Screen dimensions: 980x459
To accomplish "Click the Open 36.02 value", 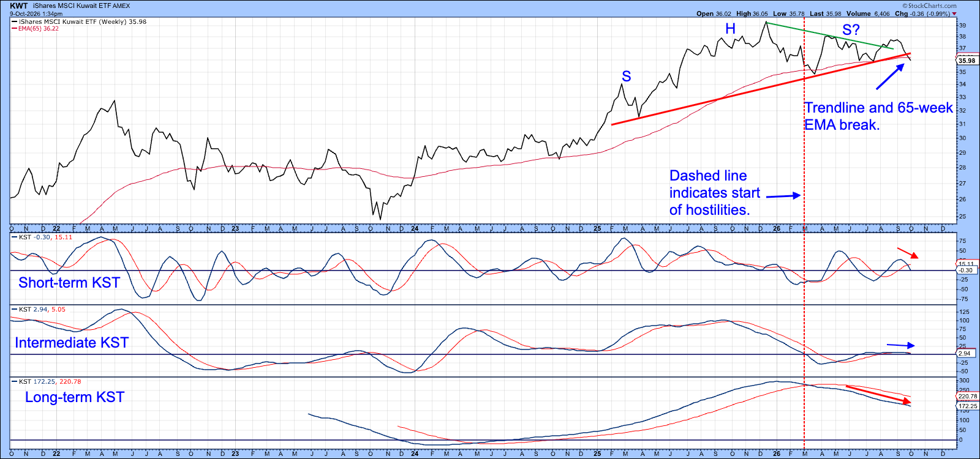I will (714, 13).
